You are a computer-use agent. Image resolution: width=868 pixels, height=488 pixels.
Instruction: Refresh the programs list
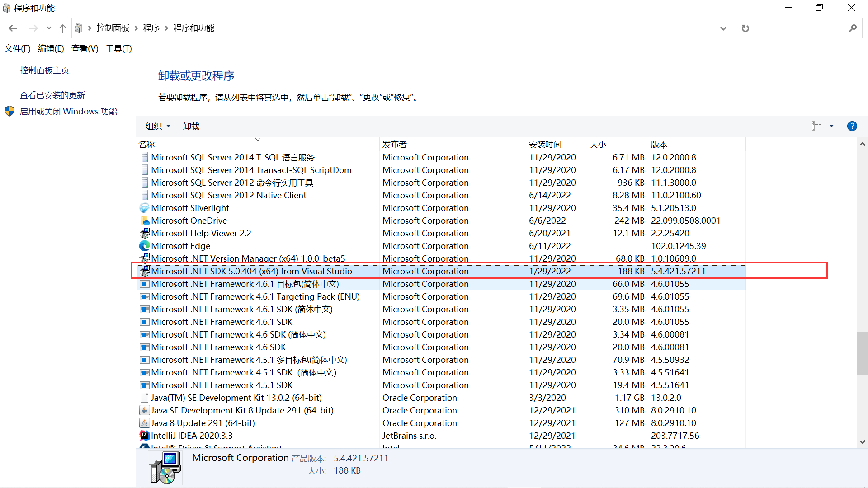pos(745,28)
